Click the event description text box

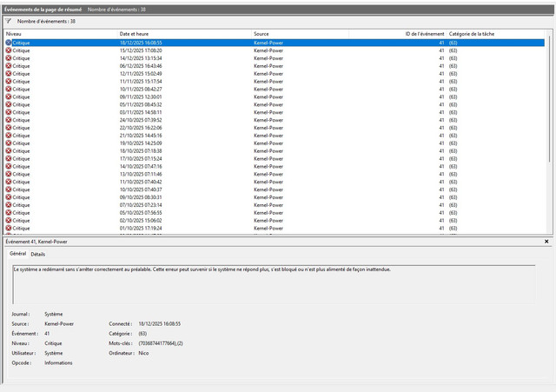pyautogui.click(x=274, y=284)
